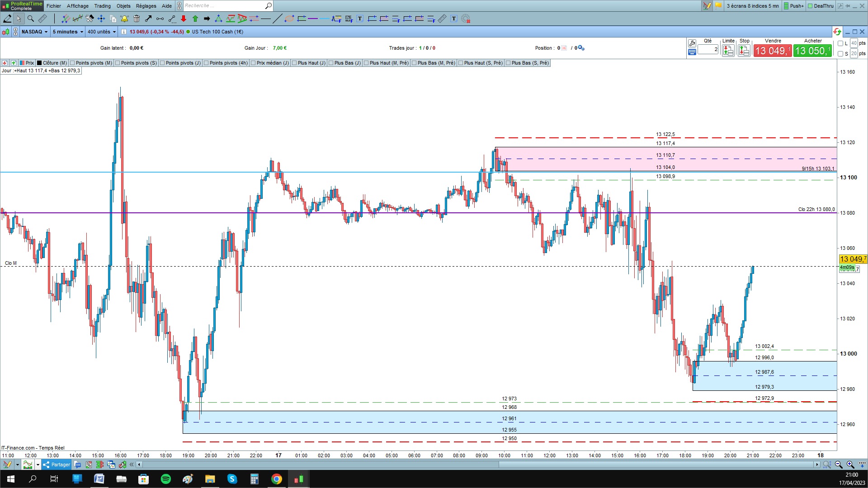Activate the zoom magnifier tool
The width and height of the screenshot is (868, 488).
(31, 19)
